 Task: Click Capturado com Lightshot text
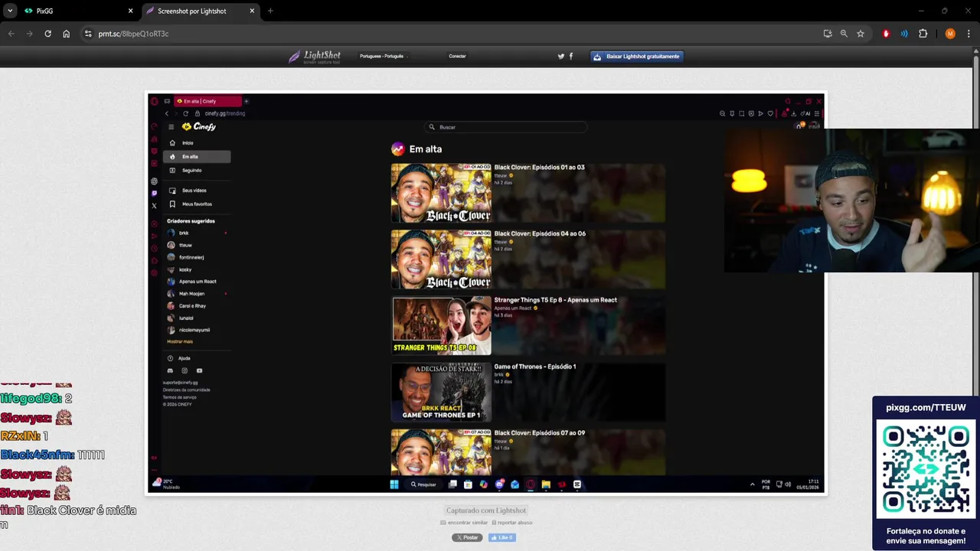click(486, 510)
